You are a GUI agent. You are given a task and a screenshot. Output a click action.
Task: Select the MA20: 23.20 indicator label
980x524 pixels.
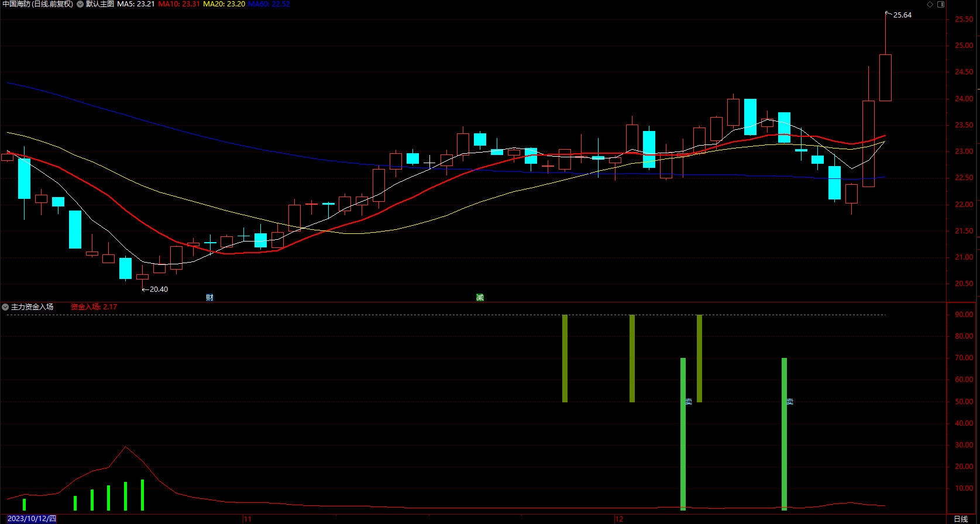click(x=224, y=4)
